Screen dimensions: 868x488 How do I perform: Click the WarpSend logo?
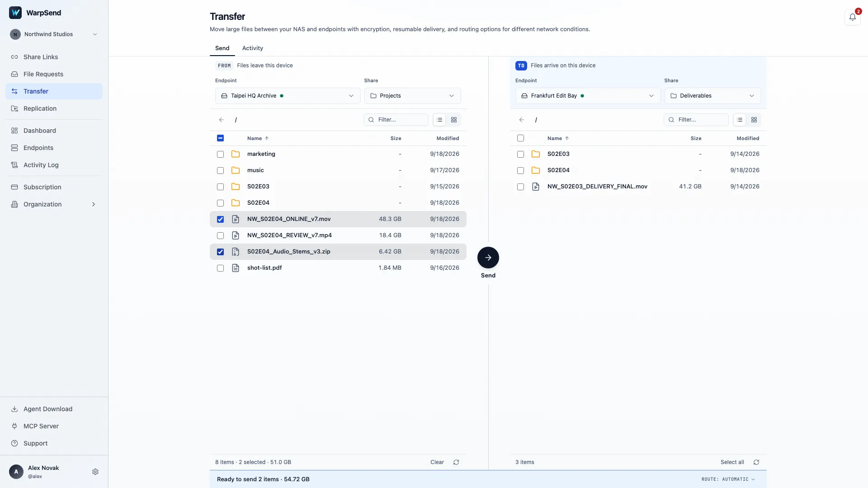pyautogui.click(x=15, y=13)
